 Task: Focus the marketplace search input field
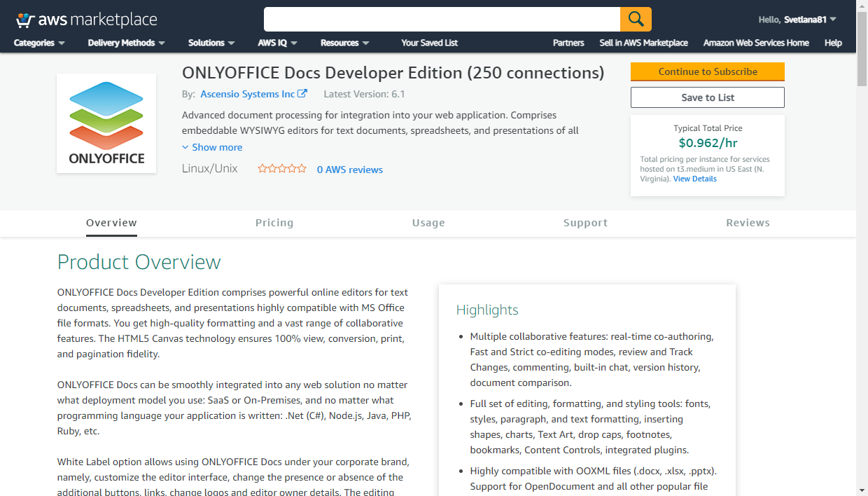pyautogui.click(x=442, y=19)
